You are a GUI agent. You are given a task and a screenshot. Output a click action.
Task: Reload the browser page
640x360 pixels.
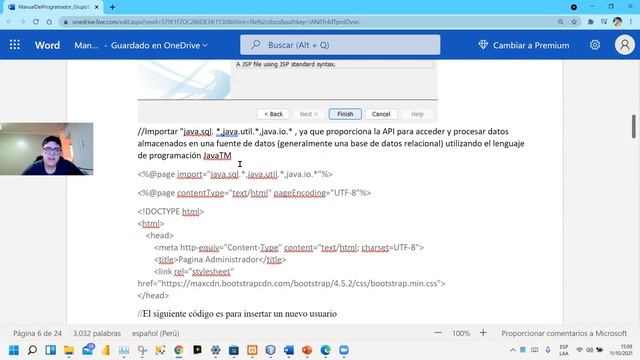[x=36, y=22]
